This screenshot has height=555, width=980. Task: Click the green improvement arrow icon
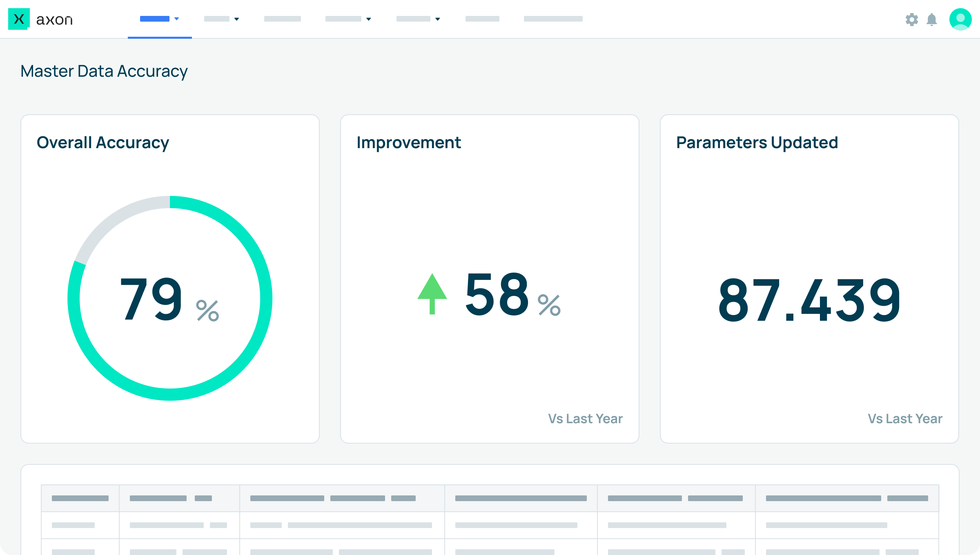coord(432,294)
